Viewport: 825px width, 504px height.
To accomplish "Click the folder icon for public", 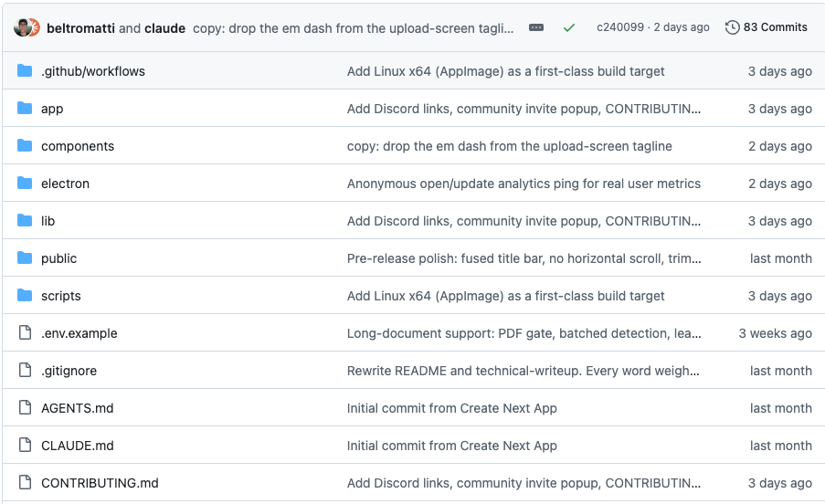I will [x=25, y=257].
